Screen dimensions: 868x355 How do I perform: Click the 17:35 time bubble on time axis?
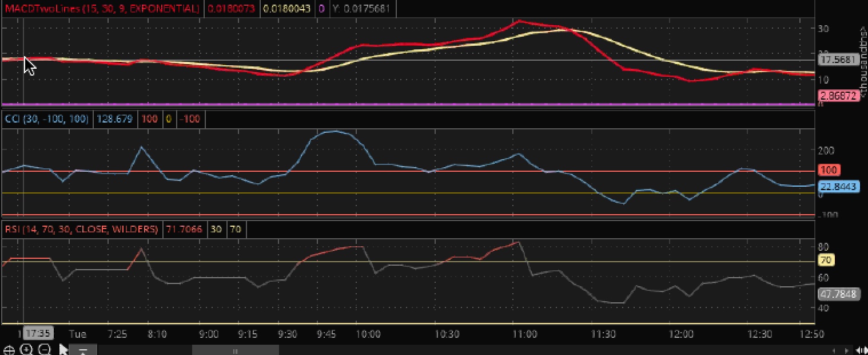pos(39,333)
